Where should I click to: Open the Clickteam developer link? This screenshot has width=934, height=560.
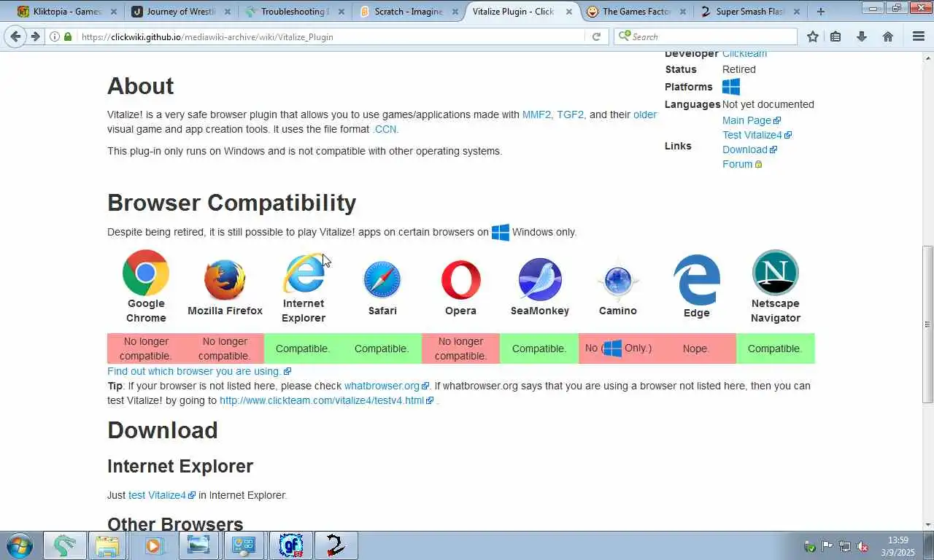[744, 55]
